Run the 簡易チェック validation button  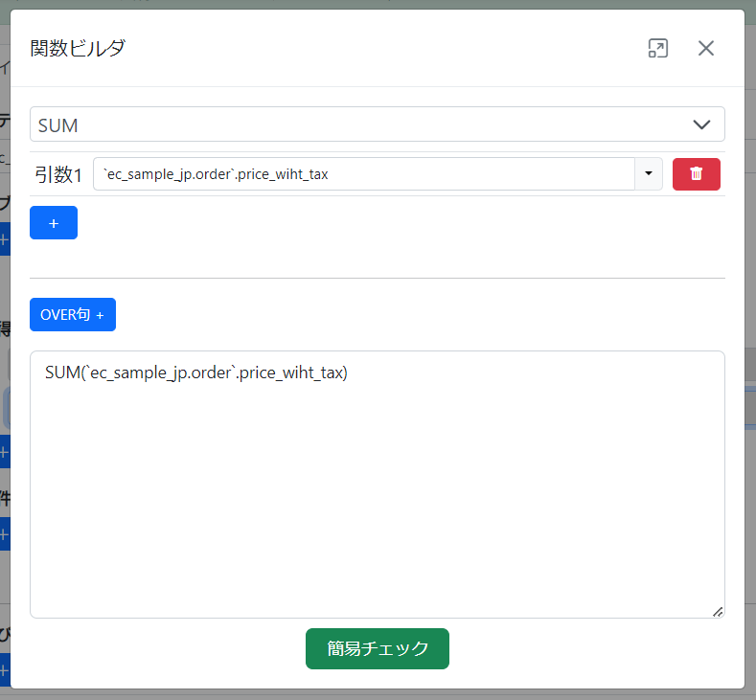[378, 648]
